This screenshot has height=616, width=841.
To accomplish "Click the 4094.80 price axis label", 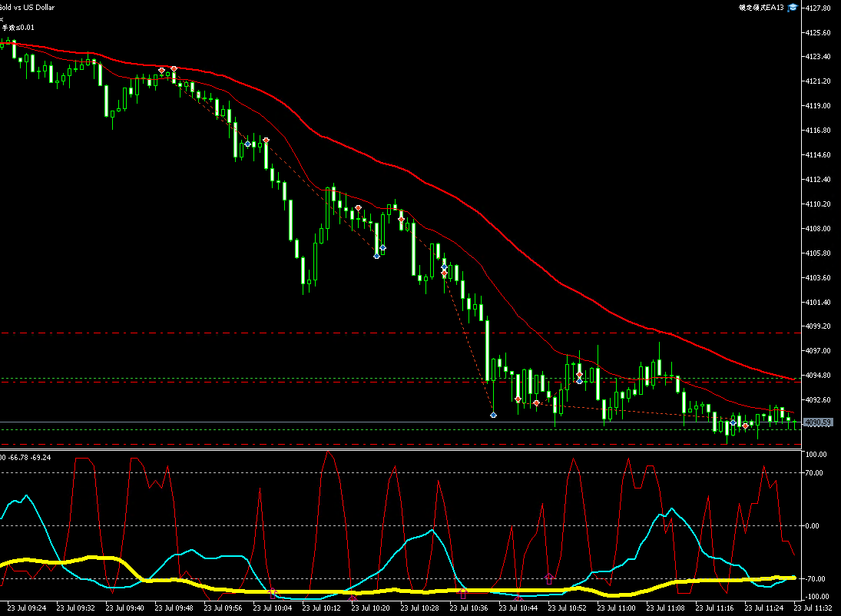I will point(818,376).
